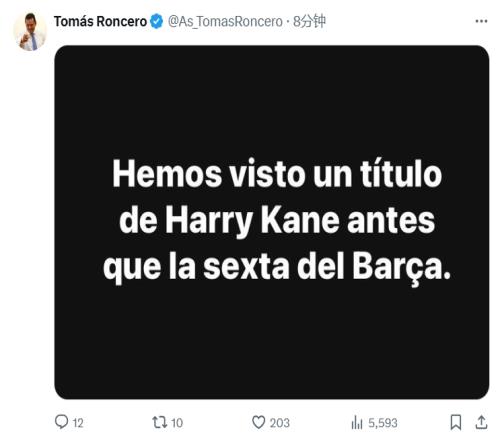
Task: Click the text 'que la sexta del Barça.'
Action: tap(277, 267)
